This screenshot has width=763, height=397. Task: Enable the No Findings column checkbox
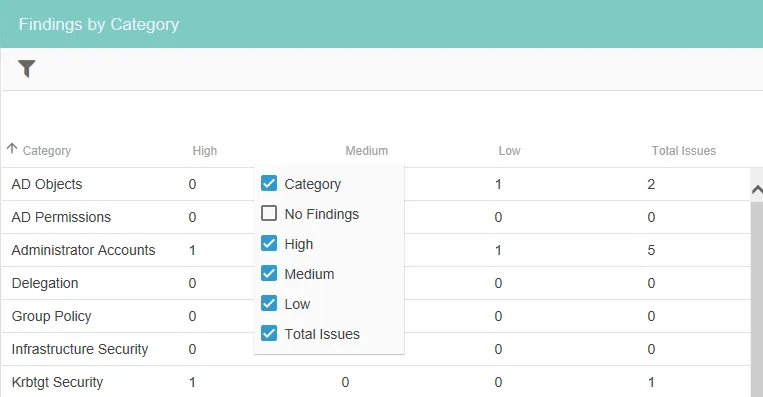click(x=269, y=213)
